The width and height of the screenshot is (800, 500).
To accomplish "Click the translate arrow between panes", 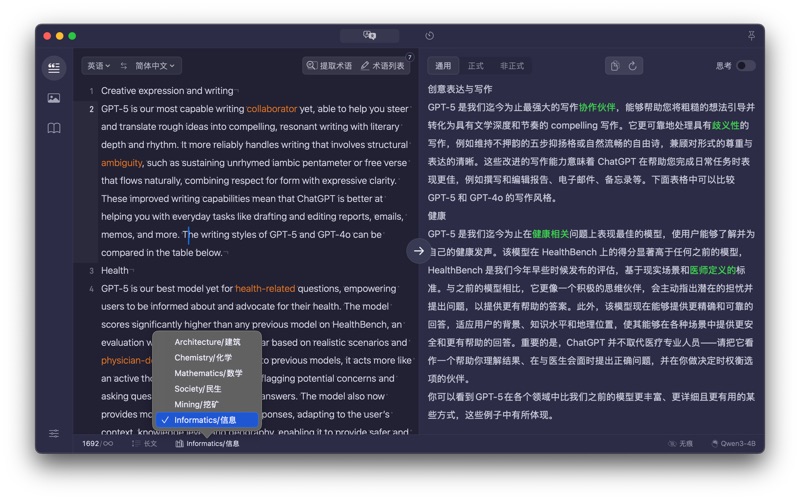I will point(418,251).
